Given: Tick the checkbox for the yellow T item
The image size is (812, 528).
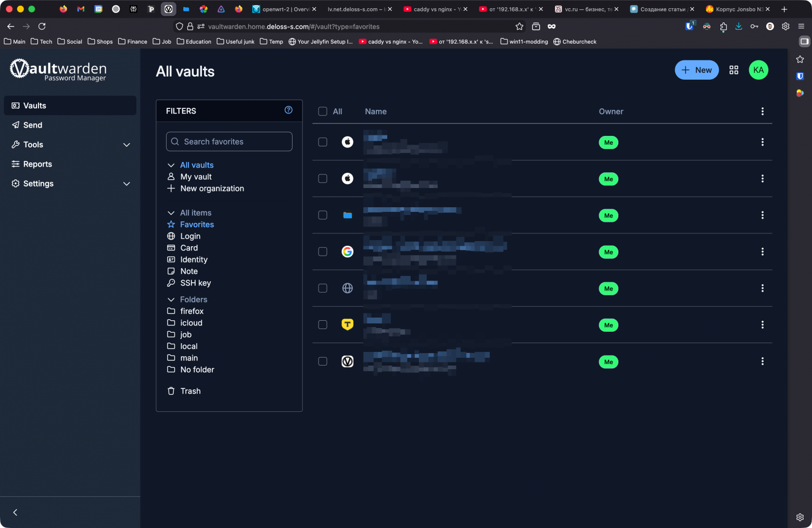Looking at the screenshot, I should tap(323, 324).
